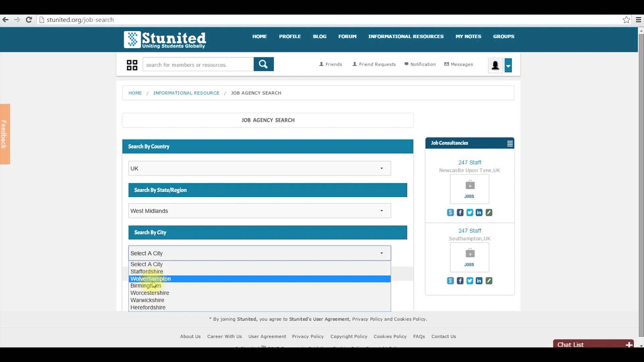The height and width of the screenshot is (362, 644).
Task: Select Birmingham from city list
Action: [x=260, y=286]
